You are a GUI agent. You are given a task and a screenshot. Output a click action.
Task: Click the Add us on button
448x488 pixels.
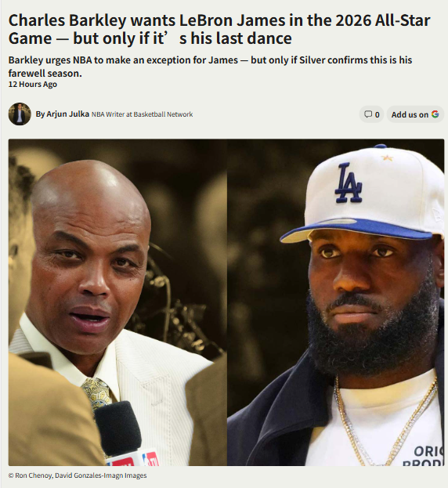415,114
